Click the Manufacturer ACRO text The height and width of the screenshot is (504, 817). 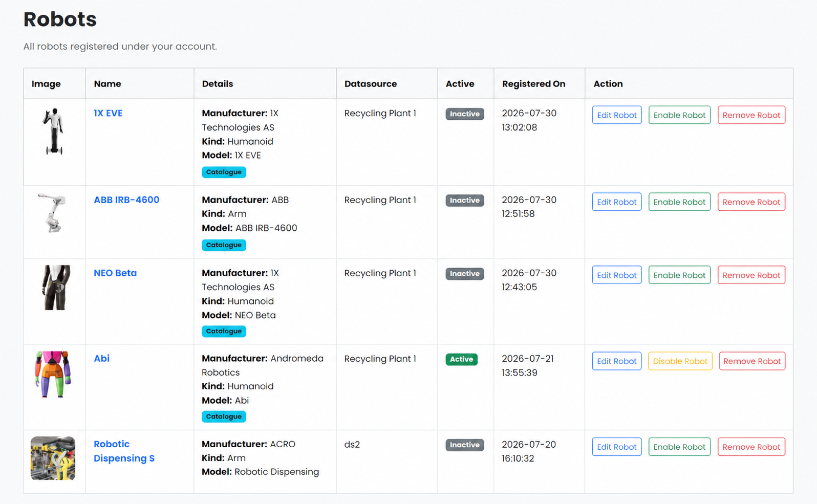point(248,444)
